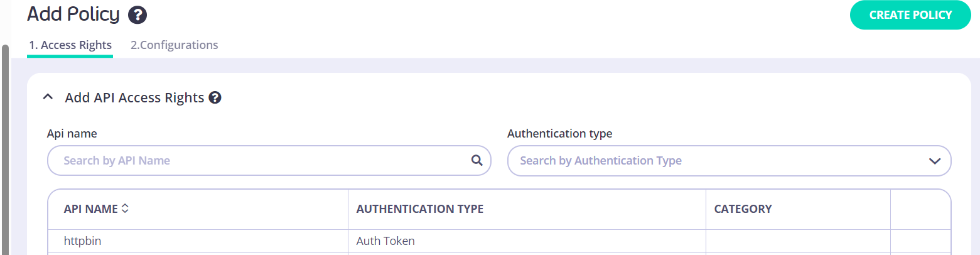Click the Add API Access Rights section title
This screenshot has width=980, height=255.
[134, 98]
